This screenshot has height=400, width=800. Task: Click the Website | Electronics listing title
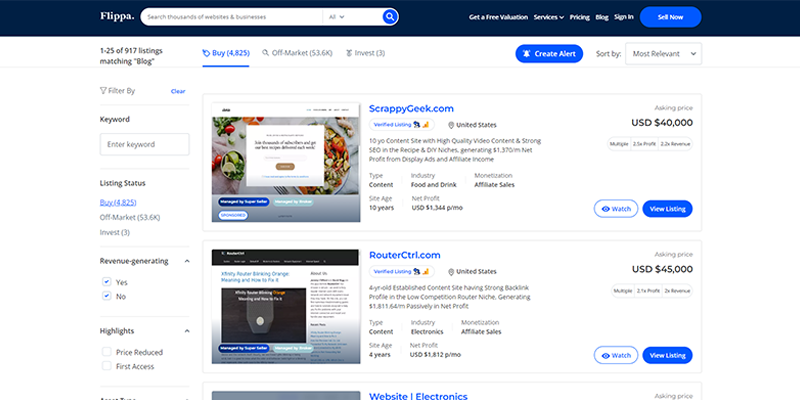pos(418,396)
